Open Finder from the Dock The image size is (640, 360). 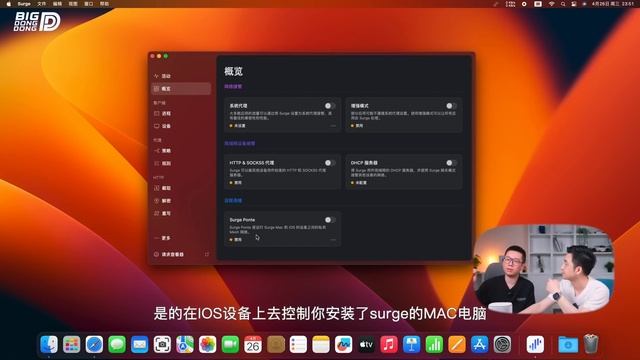coord(49,344)
